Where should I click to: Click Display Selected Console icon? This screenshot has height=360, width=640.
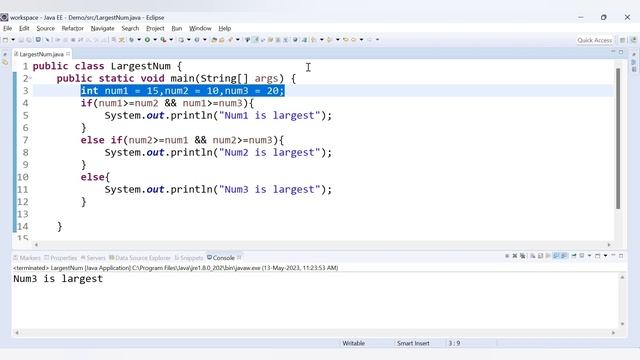(x=582, y=256)
